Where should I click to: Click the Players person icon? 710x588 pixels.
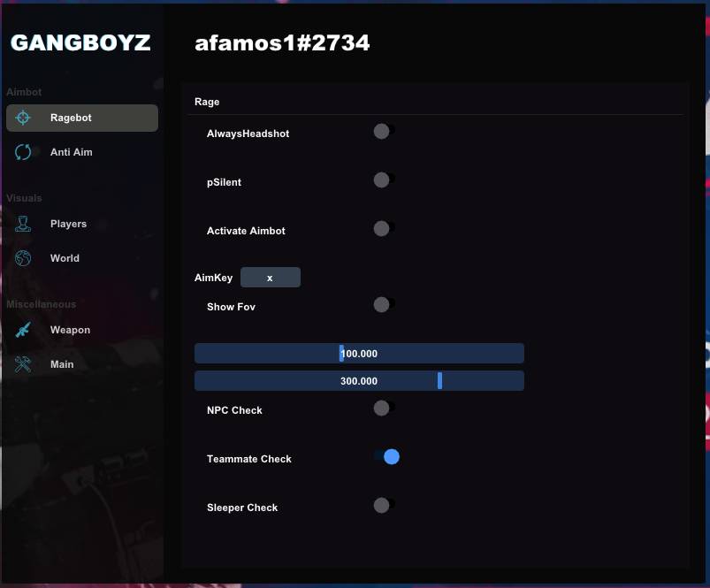point(23,224)
